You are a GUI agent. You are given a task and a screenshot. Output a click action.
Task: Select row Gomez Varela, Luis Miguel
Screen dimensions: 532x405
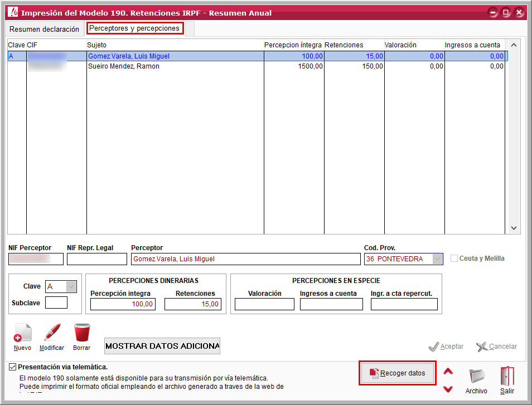pyautogui.click(x=258, y=56)
